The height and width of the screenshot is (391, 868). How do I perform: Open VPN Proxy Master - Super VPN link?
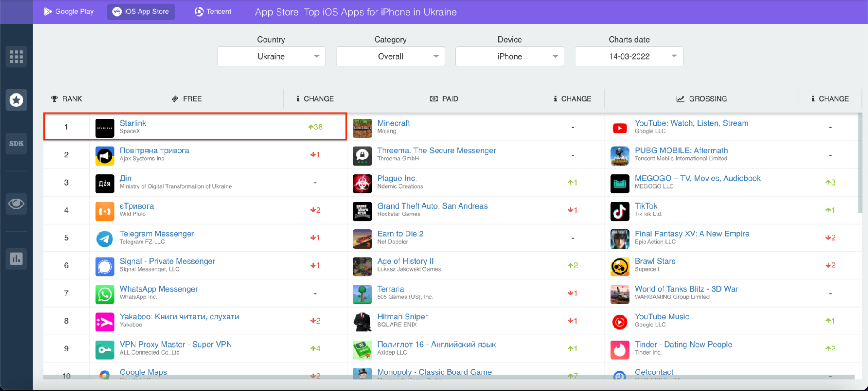[x=176, y=345]
